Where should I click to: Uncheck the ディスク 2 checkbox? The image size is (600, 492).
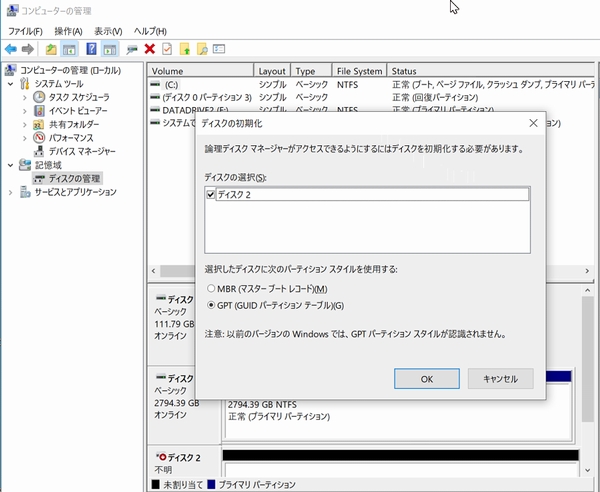coord(210,194)
